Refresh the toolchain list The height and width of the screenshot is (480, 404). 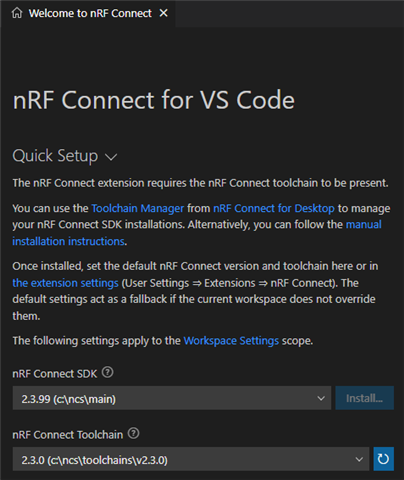click(x=383, y=459)
